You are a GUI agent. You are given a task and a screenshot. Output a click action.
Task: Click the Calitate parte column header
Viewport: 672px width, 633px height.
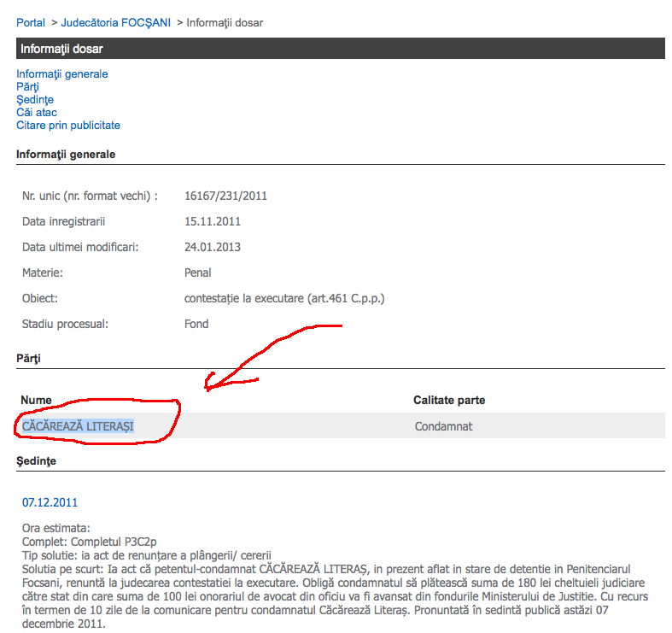[449, 400]
